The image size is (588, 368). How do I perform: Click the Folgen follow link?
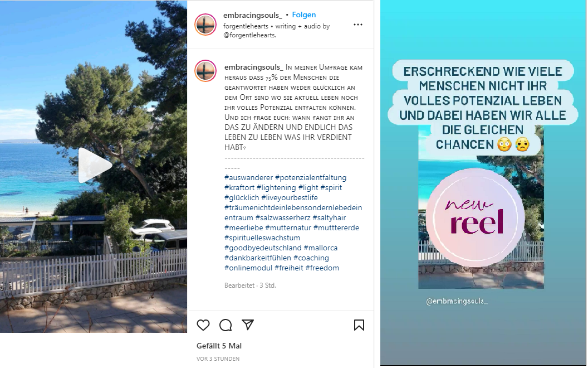(304, 14)
